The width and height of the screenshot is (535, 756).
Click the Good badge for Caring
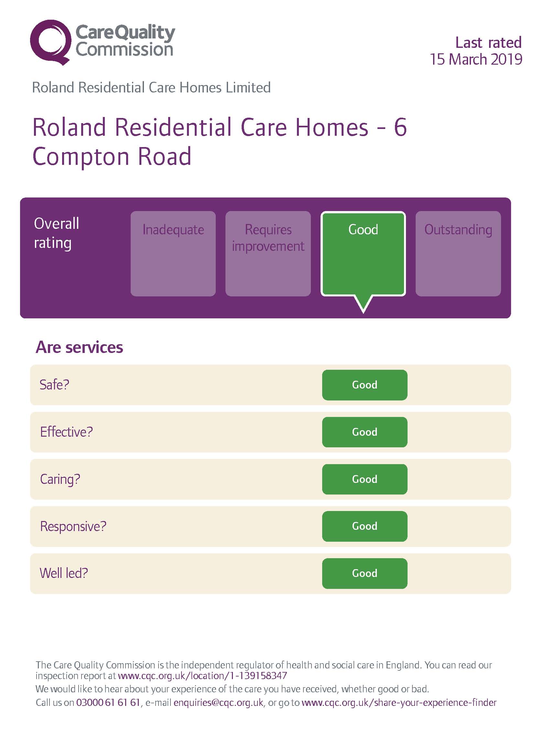[364, 479]
